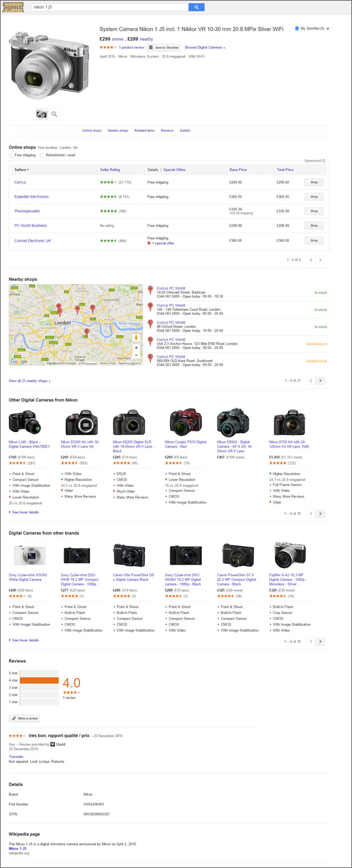Focus the search box with nikon 1 j5
The height and width of the screenshot is (868, 352).
click(110, 7)
